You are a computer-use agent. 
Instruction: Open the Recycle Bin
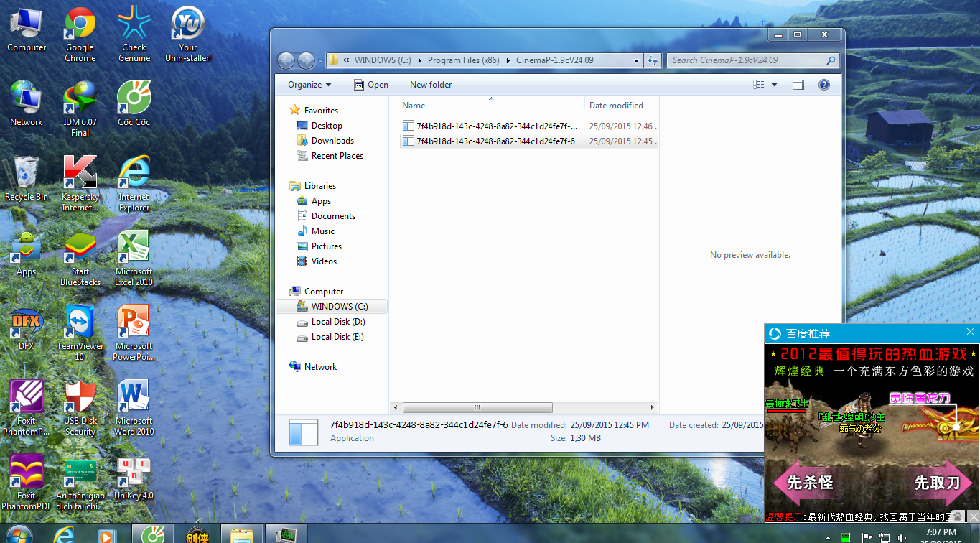point(27,178)
